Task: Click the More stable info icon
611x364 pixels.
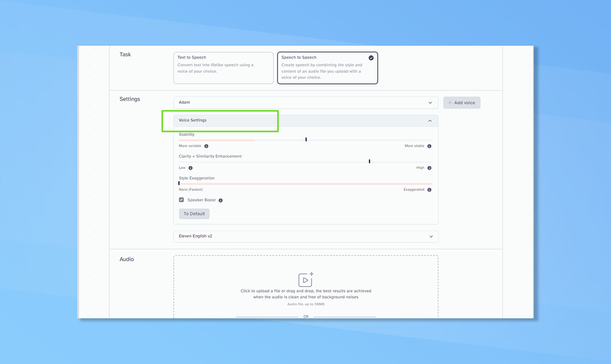Action: point(428,146)
